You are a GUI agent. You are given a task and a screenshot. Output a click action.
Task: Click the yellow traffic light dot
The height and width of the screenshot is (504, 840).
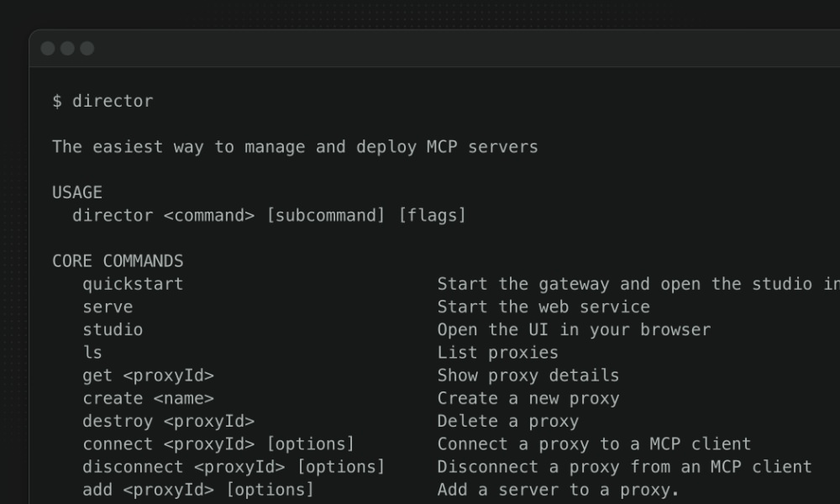pyautogui.click(x=66, y=48)
